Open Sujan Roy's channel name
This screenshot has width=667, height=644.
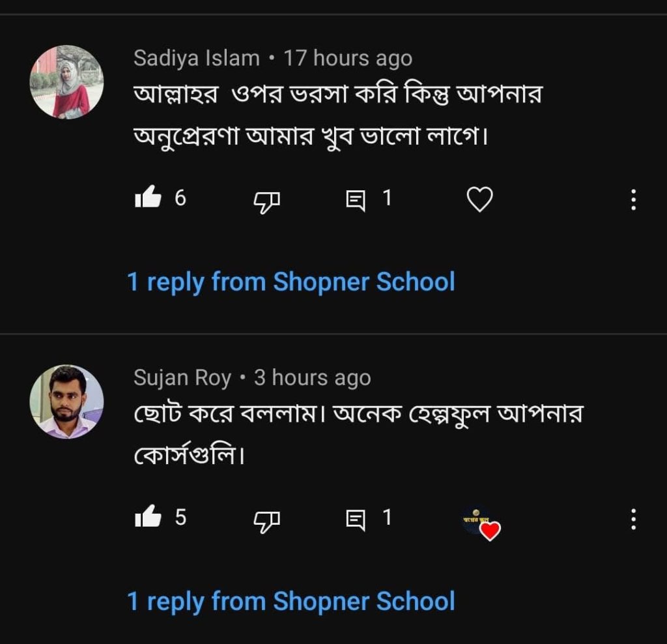coord(182,378)
